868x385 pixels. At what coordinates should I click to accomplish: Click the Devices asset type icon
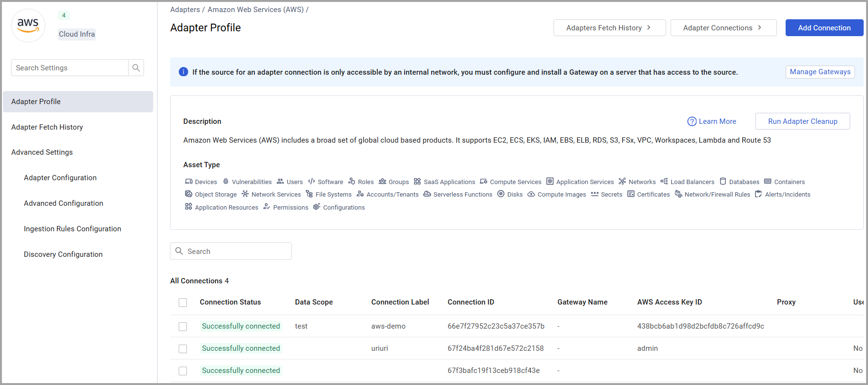coord(189,182)
